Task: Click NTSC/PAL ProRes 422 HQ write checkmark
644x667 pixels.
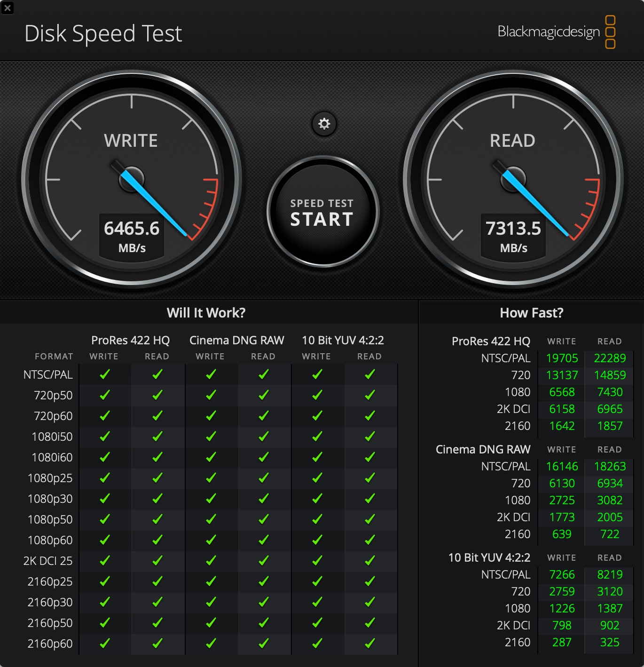Action: click(x=104, y=374)
